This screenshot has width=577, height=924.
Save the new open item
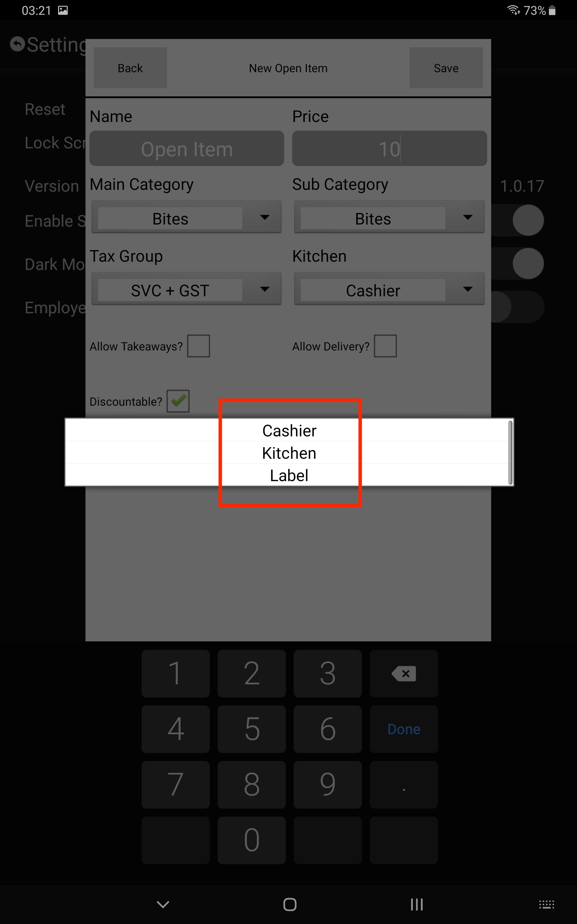(x=446, y=68)
